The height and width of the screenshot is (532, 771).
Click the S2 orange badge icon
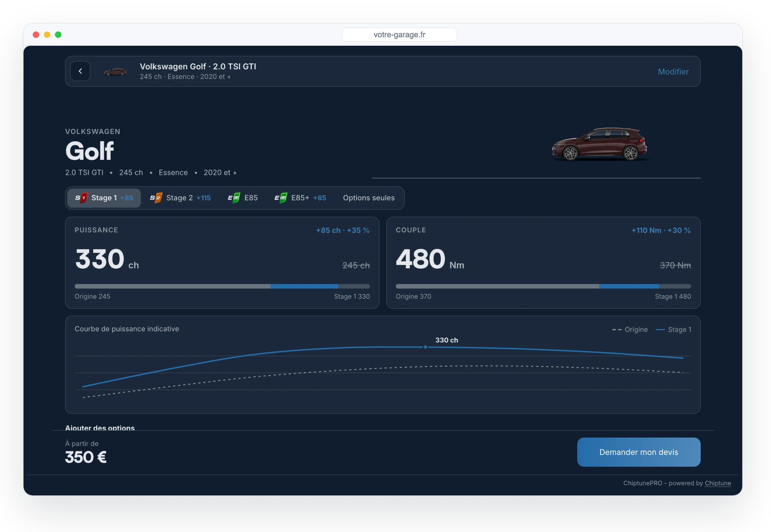click(x=156, y=198)
